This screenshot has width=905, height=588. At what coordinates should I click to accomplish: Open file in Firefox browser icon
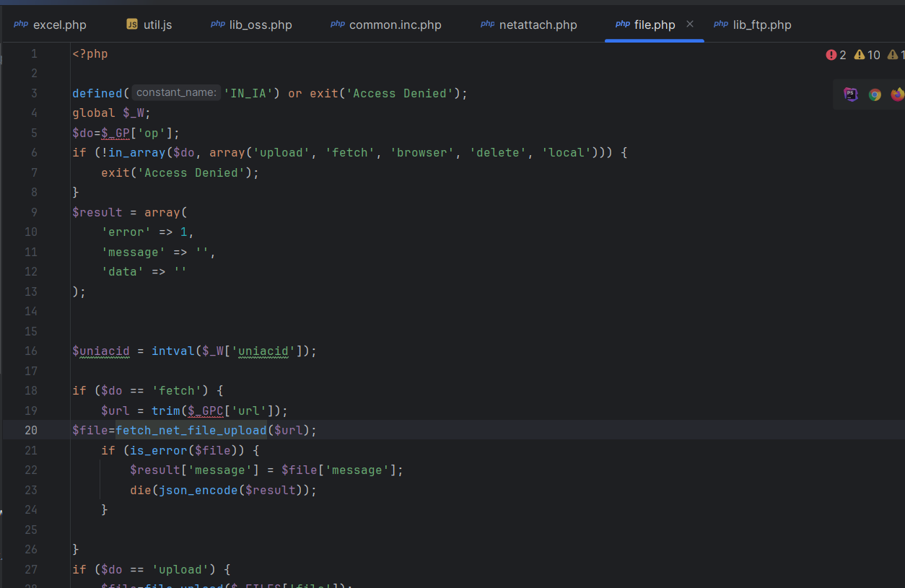pos(898,95)
